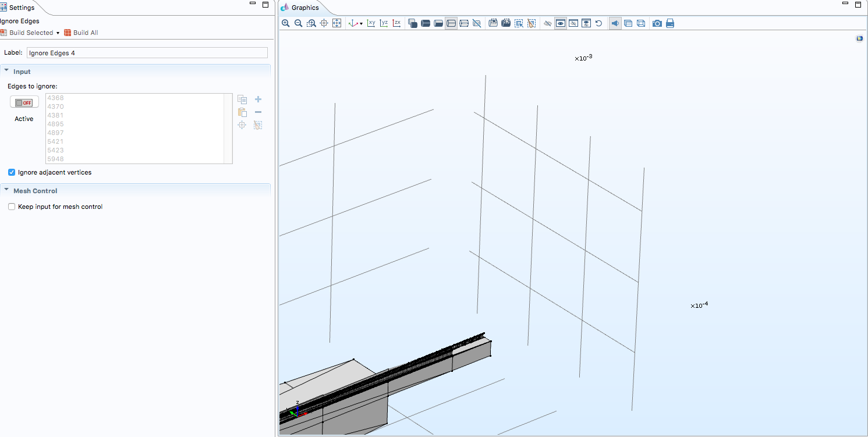Click the Zoom Out magnifier icon
Image resolution: width=868 pixels, height=437 pixels.
[x=298, y=23]
